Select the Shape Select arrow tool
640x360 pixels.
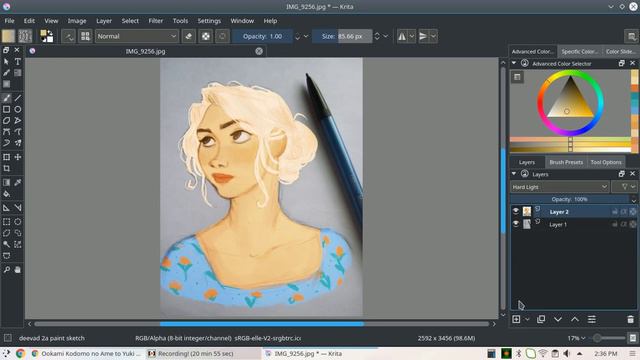pyautogui.click(x=7, y=62)
